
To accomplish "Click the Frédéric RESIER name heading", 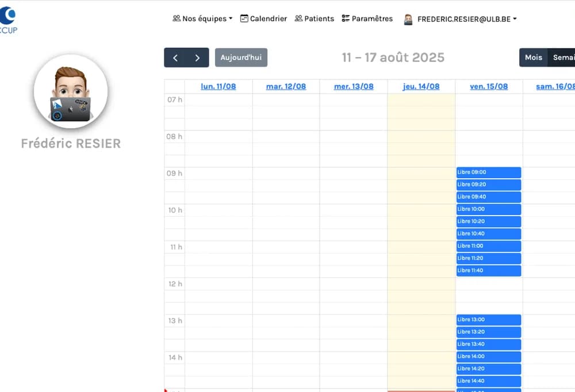I will 71,143.
